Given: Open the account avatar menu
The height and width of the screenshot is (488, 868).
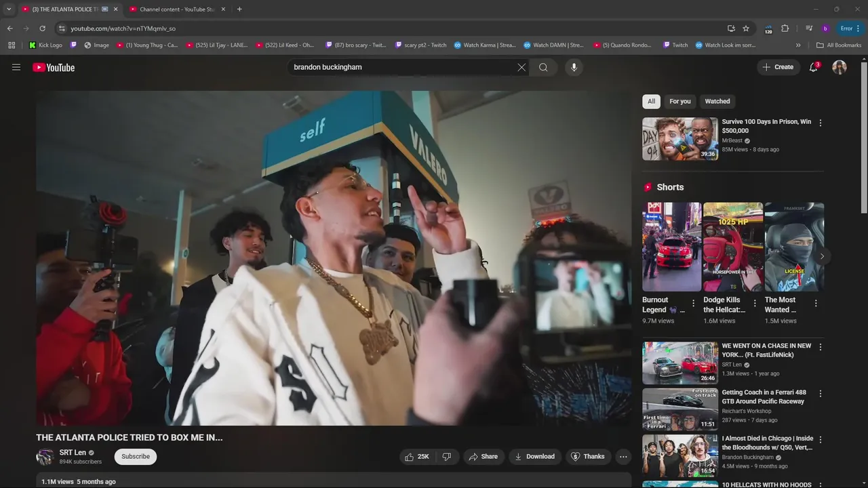Looking at the screenshot, I should point(840,67).
